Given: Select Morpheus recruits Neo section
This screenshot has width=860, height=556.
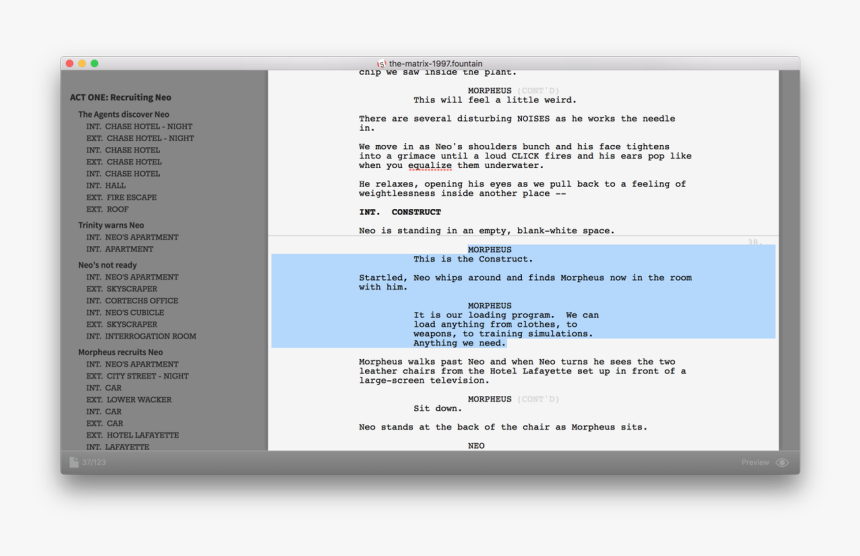Looking at the screenshot, I should [x=120, y=352].
